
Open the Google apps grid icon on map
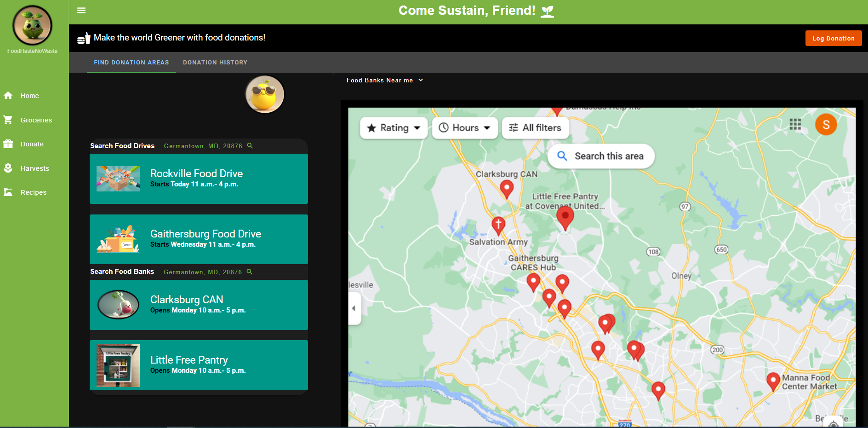pos(795,124)
